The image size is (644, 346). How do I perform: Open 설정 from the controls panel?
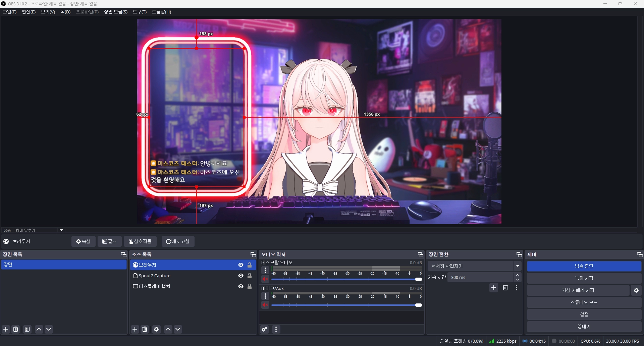click(584, 314)
